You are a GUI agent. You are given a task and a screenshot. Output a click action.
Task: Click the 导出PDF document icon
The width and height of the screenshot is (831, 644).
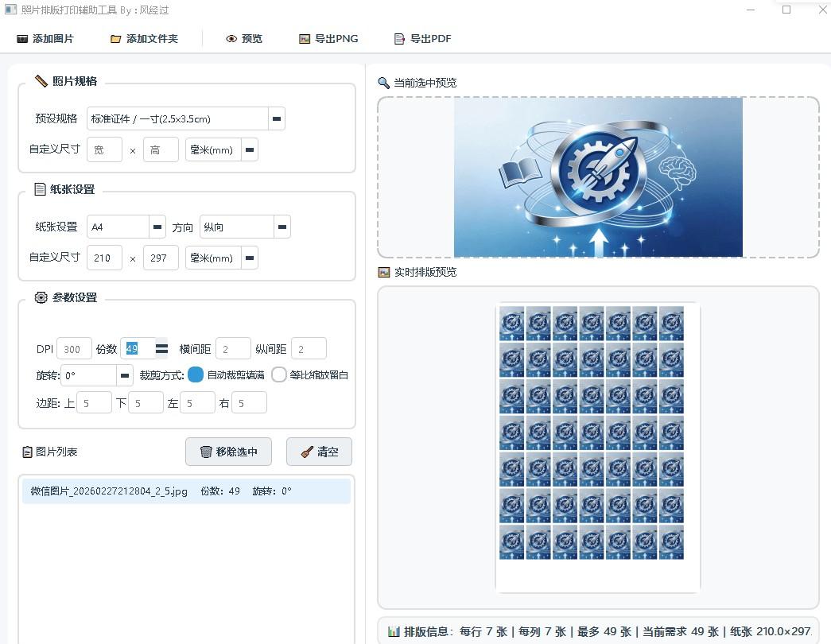399,39
